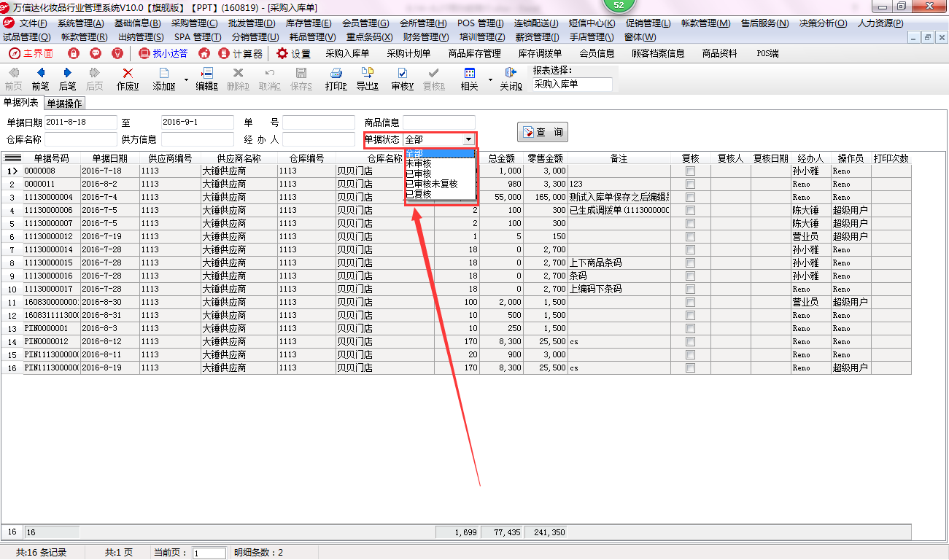The height and width of the screenshot is (560, 949).
Task: Choose 全部 in status dropdown list
Action: click(x=440, y=153)
